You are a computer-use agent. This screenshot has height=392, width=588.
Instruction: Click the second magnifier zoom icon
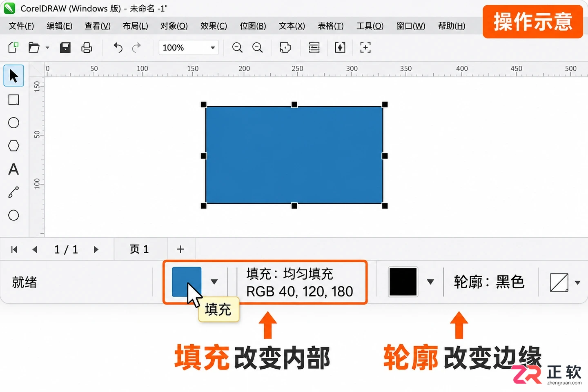(x=258, y=48)
